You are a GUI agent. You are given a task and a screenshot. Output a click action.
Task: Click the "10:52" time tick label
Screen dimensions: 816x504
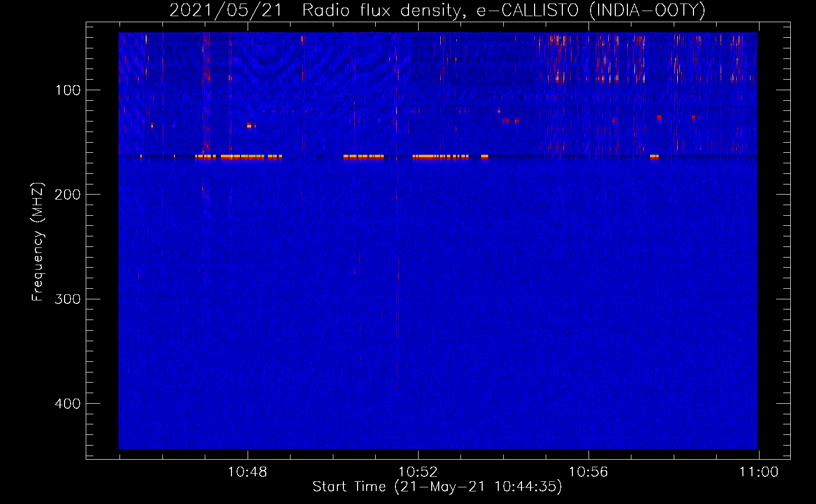coord(418,472)
